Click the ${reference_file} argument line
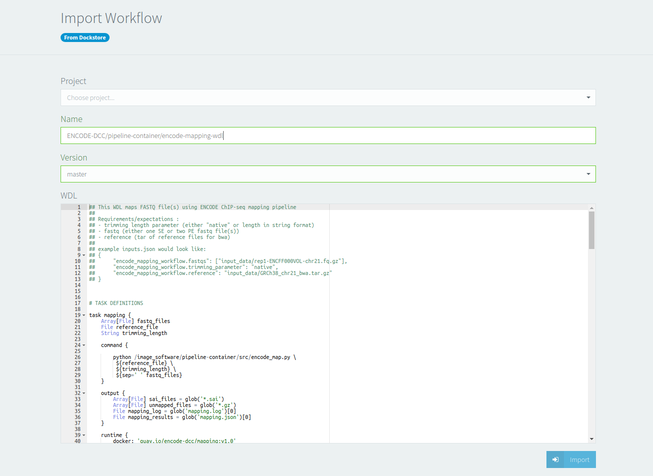 [145, 363]
